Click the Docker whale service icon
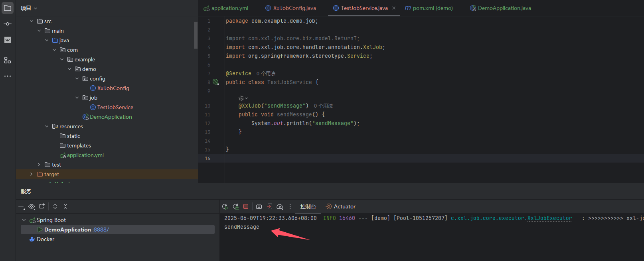The width and height of the screenshot is (644, 261). pyautogui.click(x=32, y=239)
